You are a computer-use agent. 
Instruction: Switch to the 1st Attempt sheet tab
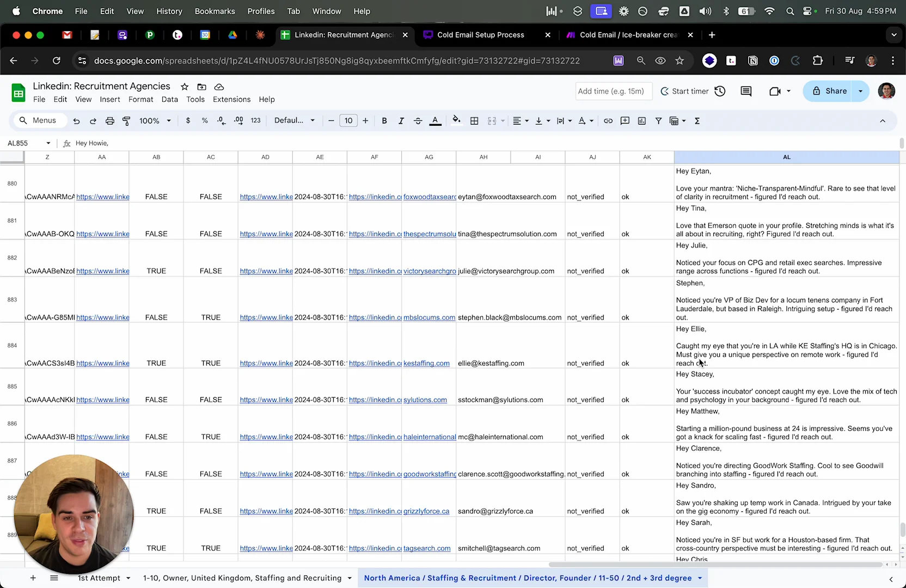click(99, 578)
